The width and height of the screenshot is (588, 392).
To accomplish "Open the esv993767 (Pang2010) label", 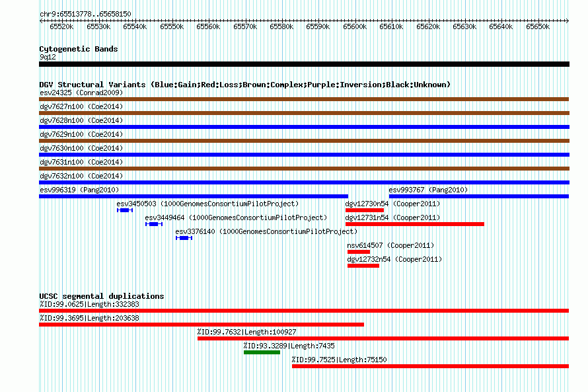I will point(428,190).
